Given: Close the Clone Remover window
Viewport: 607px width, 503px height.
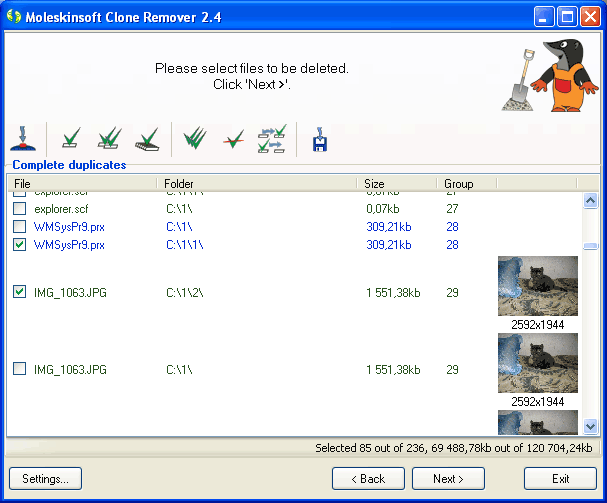Looking at the screenshot, I should 590,17.
